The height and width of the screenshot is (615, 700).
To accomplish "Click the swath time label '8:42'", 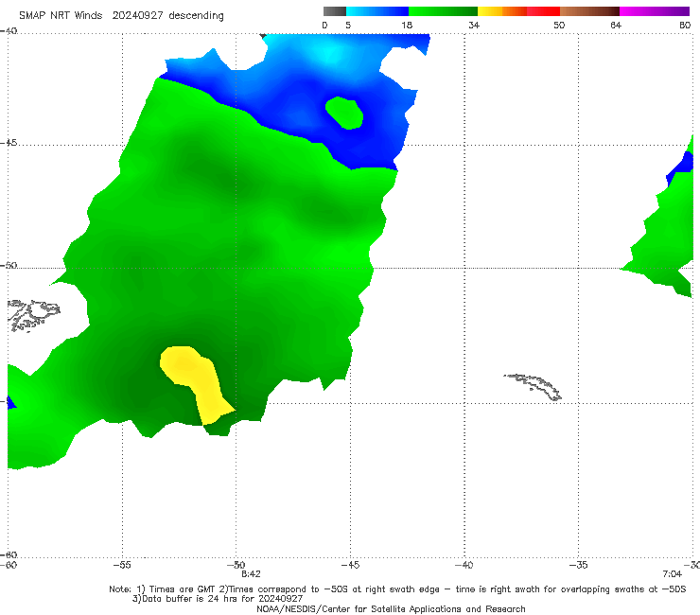I will coord(251,574).
